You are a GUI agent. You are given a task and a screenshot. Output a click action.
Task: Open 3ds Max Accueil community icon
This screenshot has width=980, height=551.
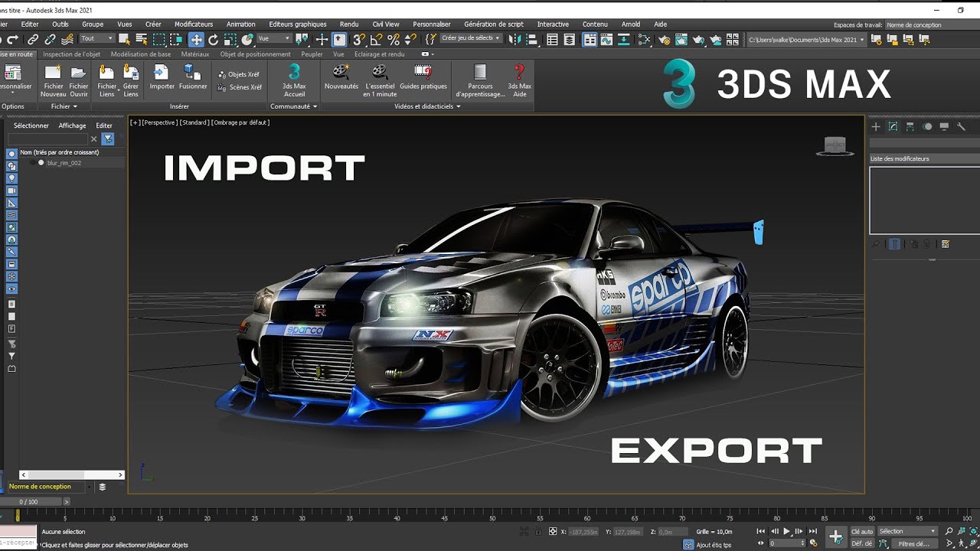(x=294, y=81)
